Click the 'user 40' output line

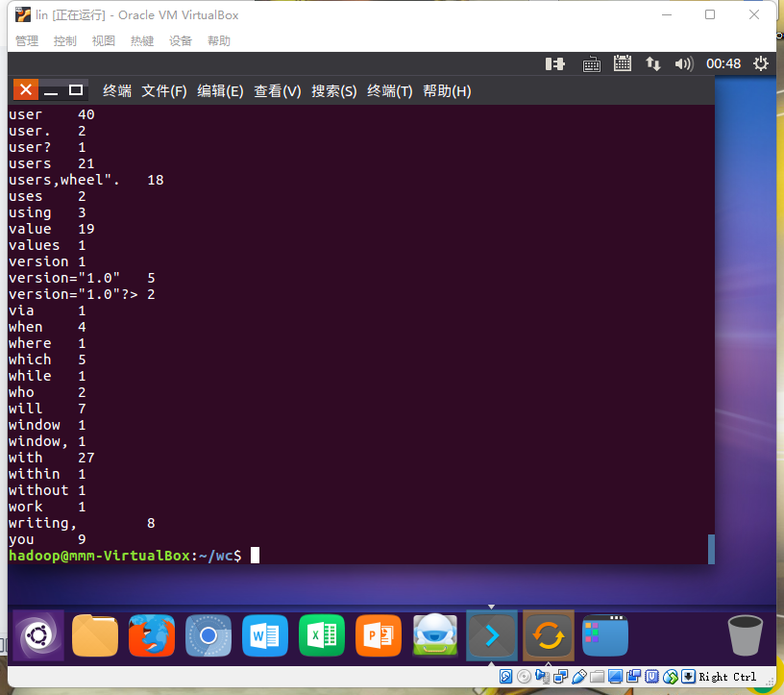click(52, 114)
